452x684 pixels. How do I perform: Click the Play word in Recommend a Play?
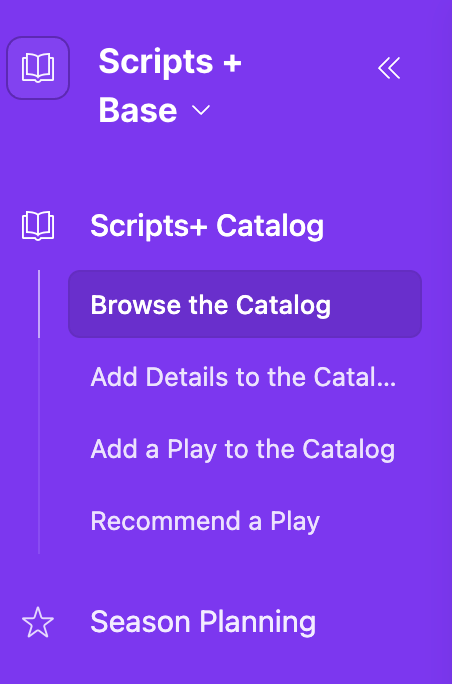[x=295, y=522]
